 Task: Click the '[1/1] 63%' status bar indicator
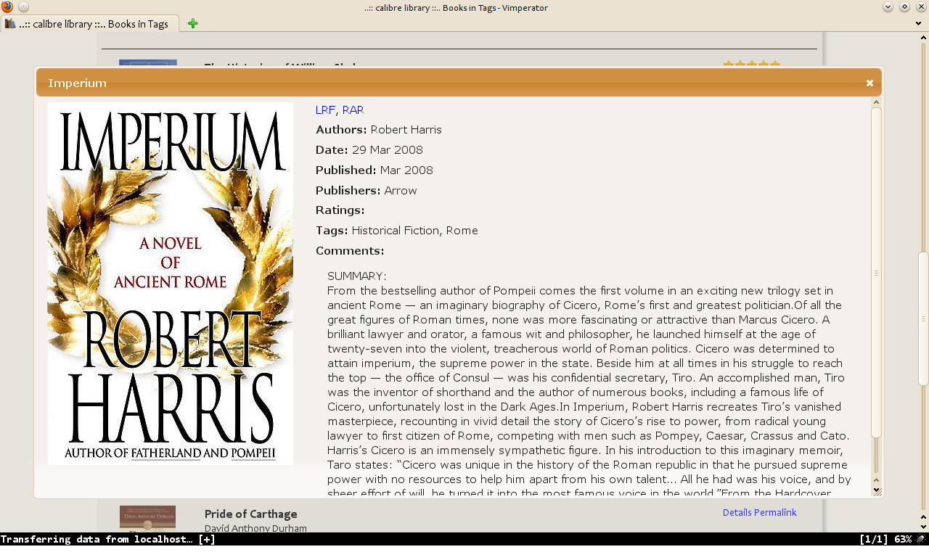click(885, 540)
